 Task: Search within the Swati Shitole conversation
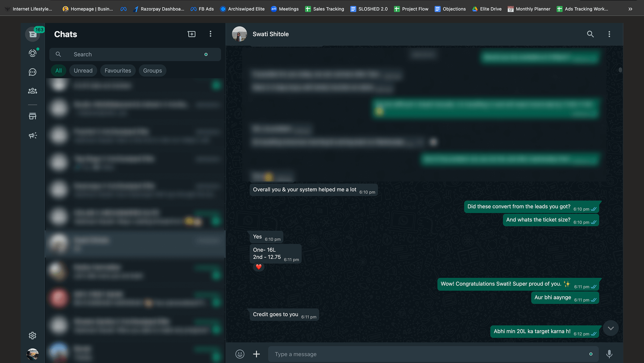click(x=590, y=34)
